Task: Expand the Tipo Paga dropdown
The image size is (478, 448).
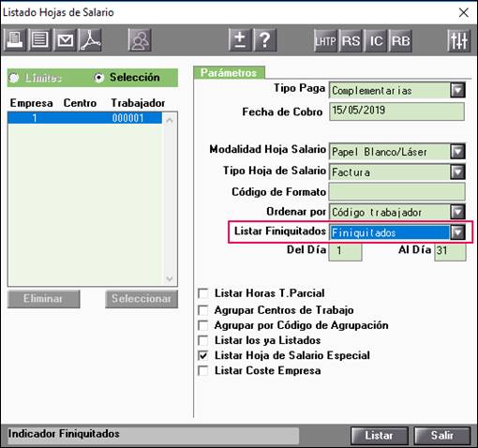Action: click(x=457, y=90)
